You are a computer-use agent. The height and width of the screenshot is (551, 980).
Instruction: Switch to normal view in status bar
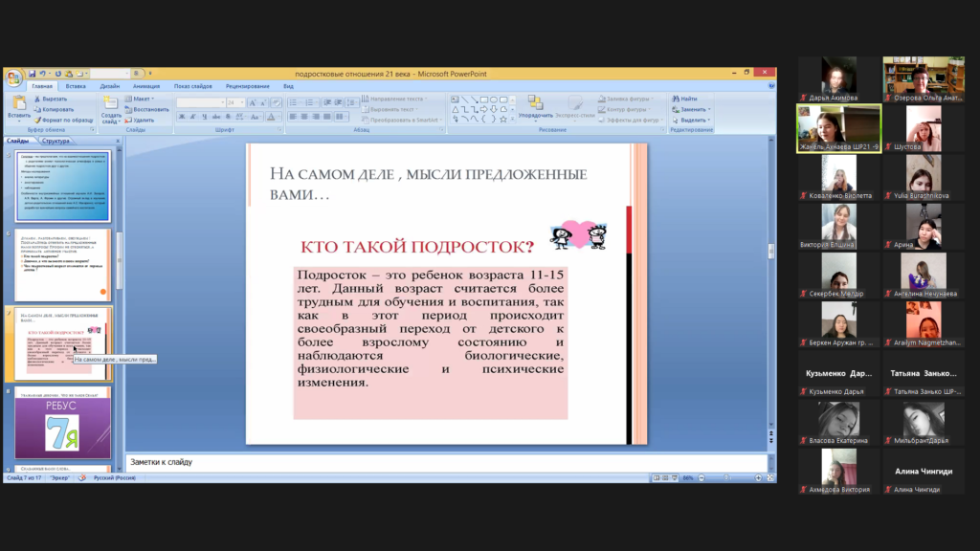pos(657,478)
